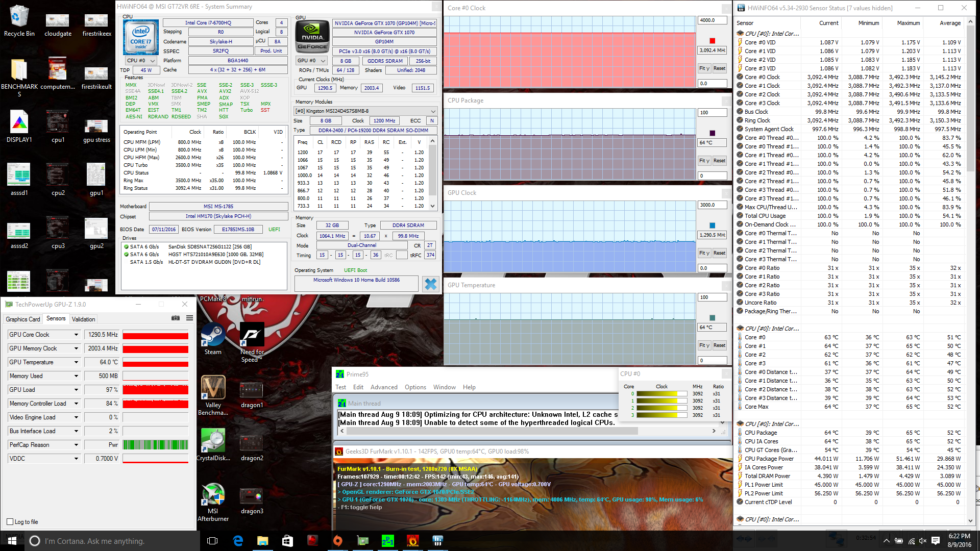This screenshot has height=551, width=980.
Task: Click the red Core #0 Clock color swatch
Action: (x=713, y=41)
